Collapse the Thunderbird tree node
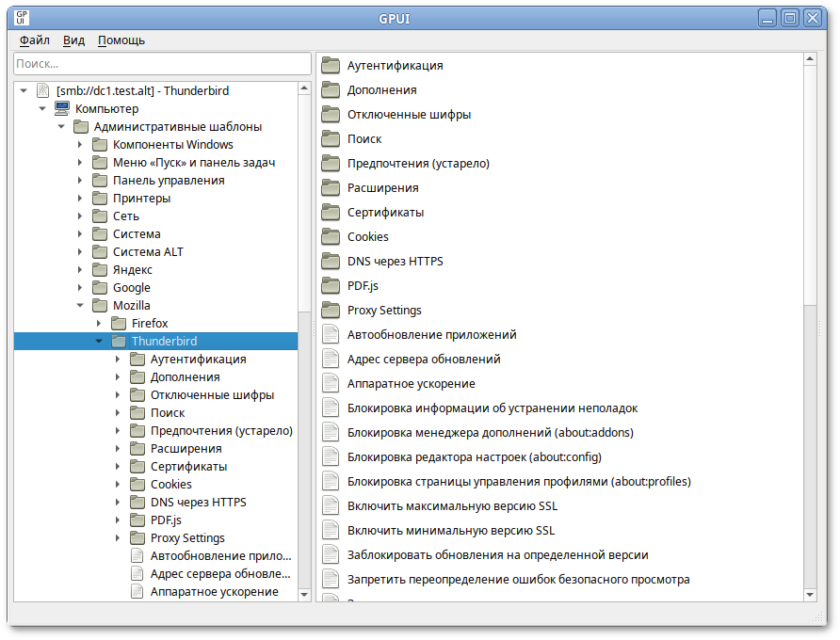 pos(100,341)
